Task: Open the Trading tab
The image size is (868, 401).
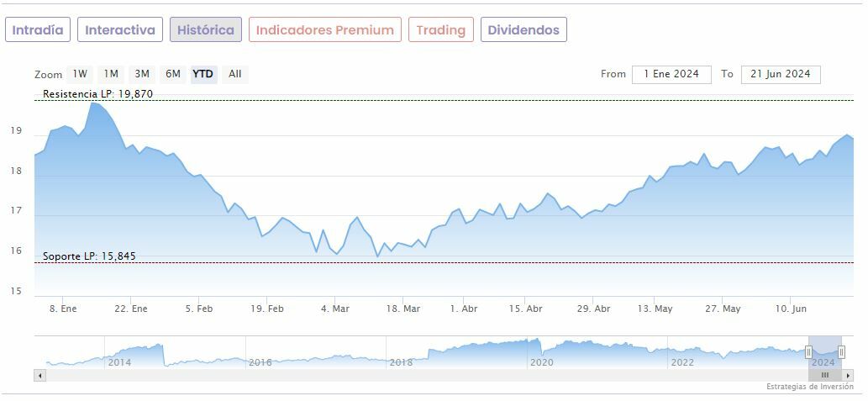Action: point(441,30)
